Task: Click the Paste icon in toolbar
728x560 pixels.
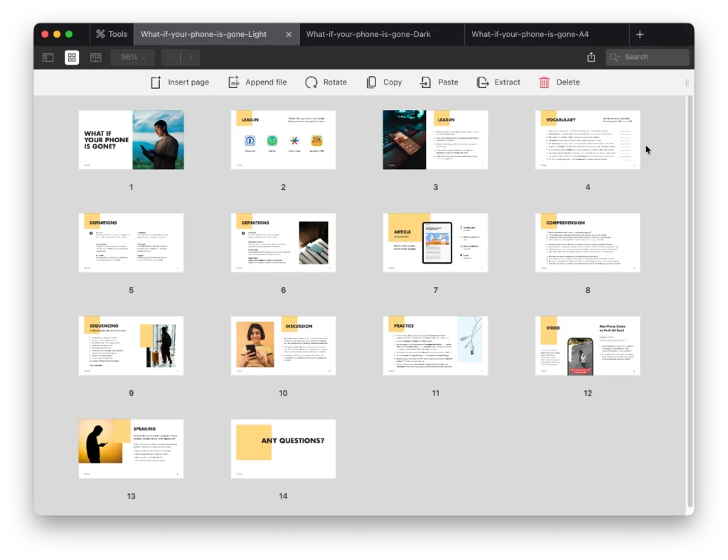Action: point(426,82)
